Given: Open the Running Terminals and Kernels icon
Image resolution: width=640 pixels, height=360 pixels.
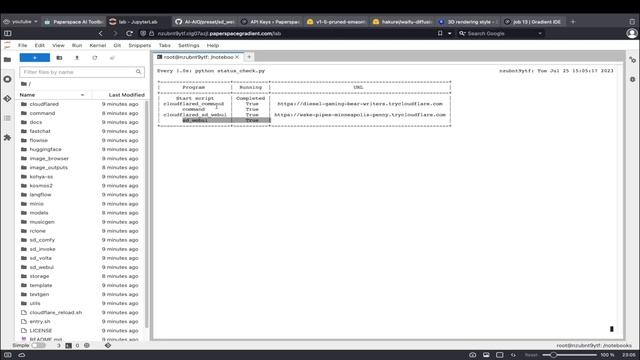Looking at the screenshot, I should (7, 79).
